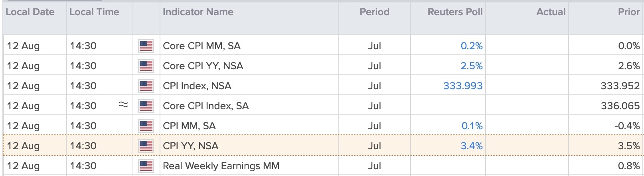Click the US flag icon beside CPI MM, SA
644x176 pixels.
coord(146,126)
